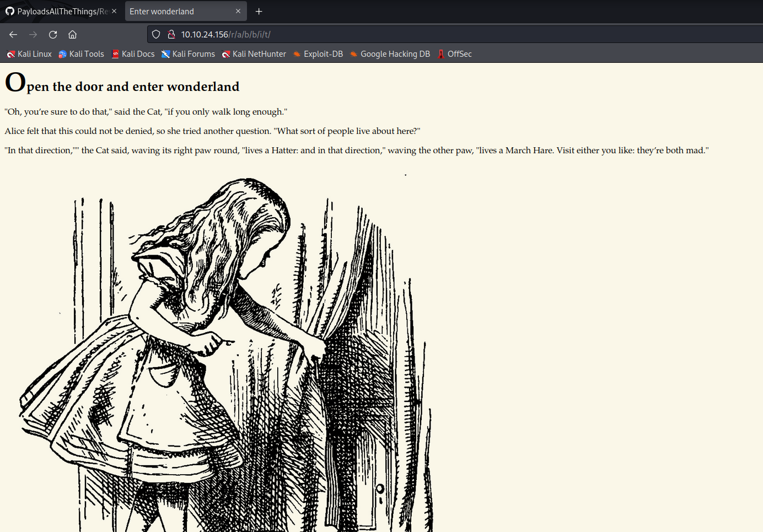Viewport: 763px width, 532px height.
Task: Open the Kali Forums bookmark
Action: 188,54
